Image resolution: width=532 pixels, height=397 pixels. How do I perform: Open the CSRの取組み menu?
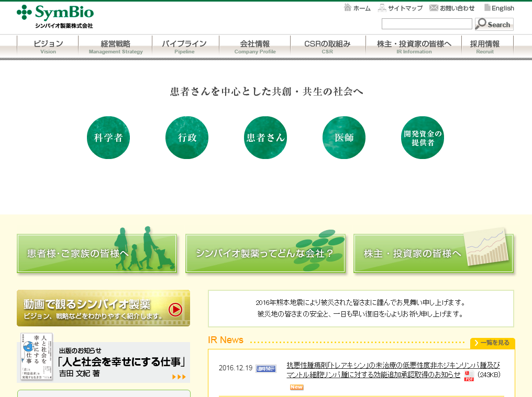[327, 47]
